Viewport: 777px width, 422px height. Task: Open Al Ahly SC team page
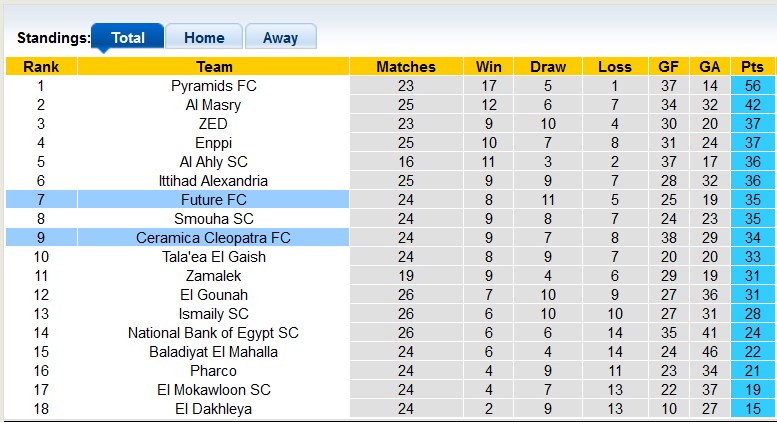[x=213, y=162]
